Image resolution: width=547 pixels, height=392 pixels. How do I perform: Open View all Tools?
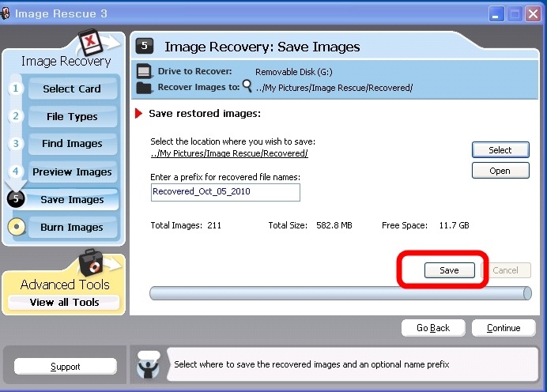pos(64,302)
